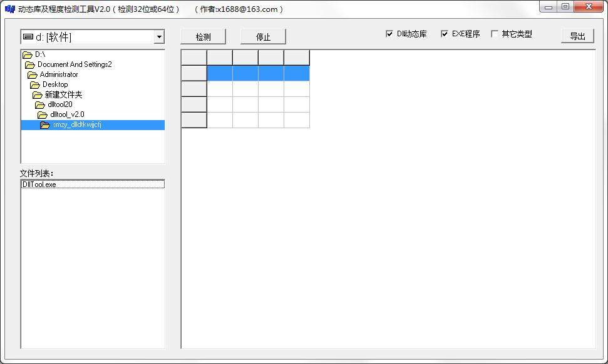Viewport: 608px width, 364px height.
Task: Click the application icon in the title bar
Action: point(10,8)
